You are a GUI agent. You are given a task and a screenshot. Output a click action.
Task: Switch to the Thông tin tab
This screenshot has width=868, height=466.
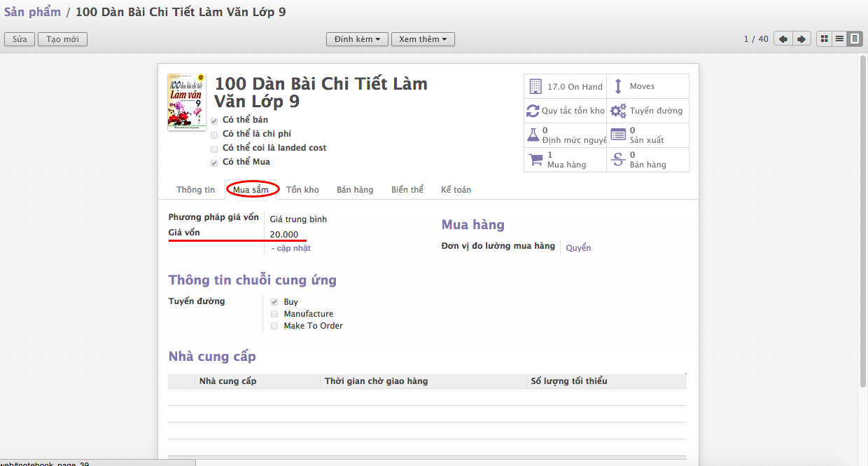pyautogui.click(x=196, y=190)
